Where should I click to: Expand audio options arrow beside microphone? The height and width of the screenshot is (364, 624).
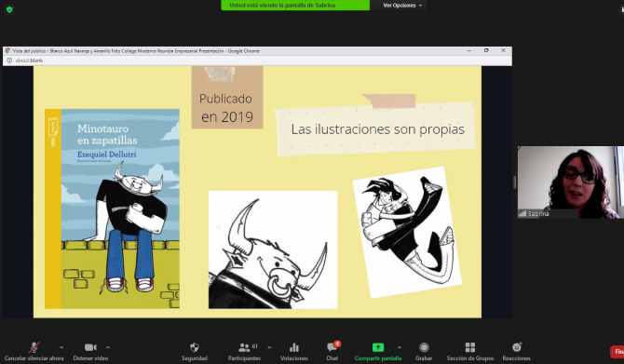61,347
